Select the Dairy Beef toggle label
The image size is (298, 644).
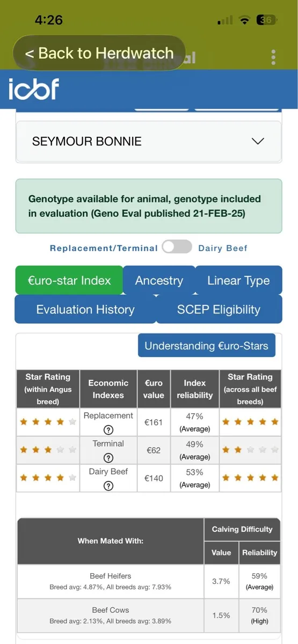pyautogui.click(x=223, y=248)
